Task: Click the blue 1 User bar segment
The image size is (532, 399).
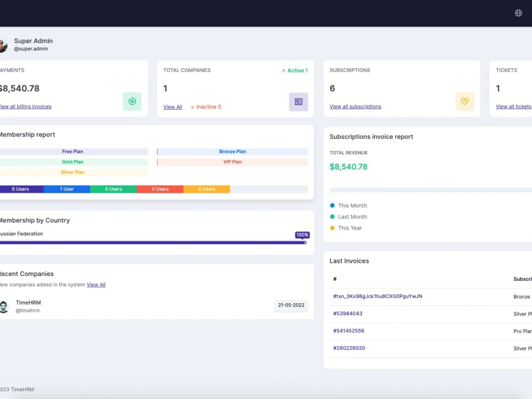Action: [x=66, y=189]
